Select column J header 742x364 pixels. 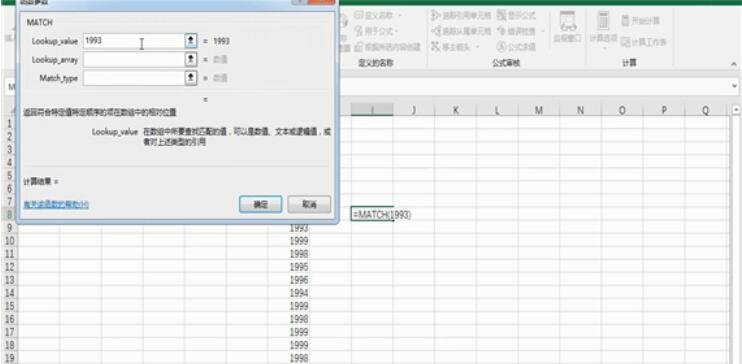[x=414, y=110]
